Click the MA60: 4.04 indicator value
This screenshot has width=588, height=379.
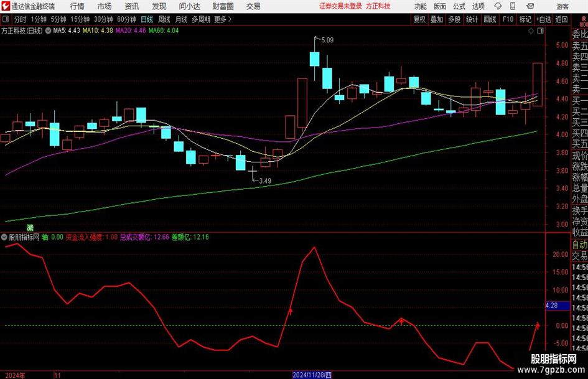164,30
